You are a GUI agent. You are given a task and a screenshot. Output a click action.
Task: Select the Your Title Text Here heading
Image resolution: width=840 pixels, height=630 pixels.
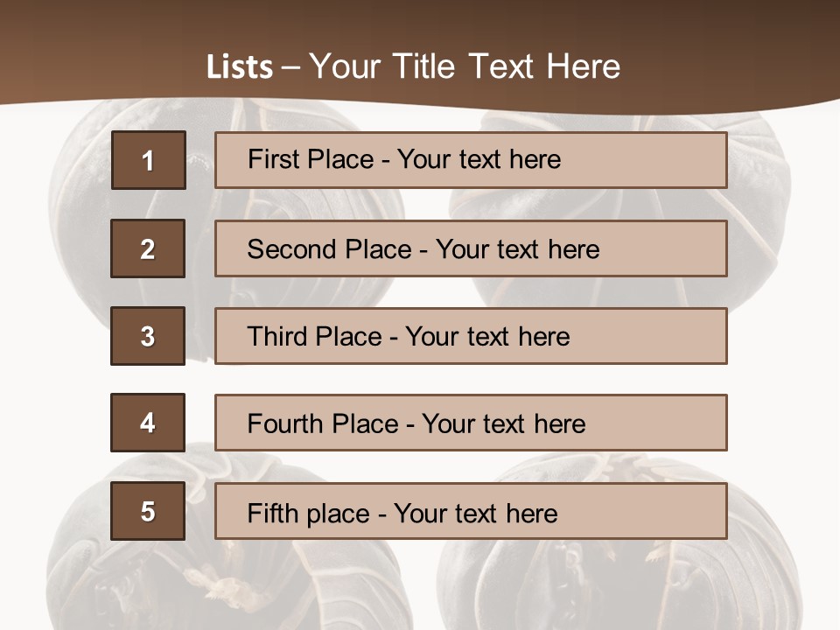(x=464, y=66)
